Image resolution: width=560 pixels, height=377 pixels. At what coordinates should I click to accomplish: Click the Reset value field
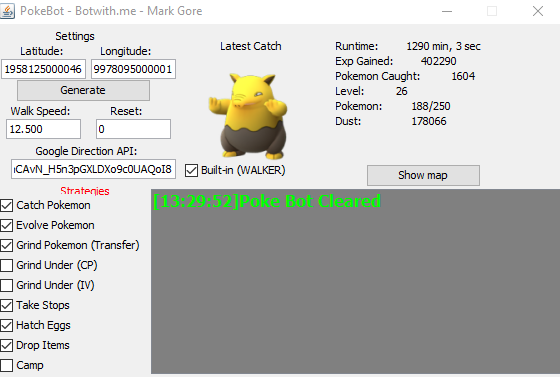pos(133,129)
